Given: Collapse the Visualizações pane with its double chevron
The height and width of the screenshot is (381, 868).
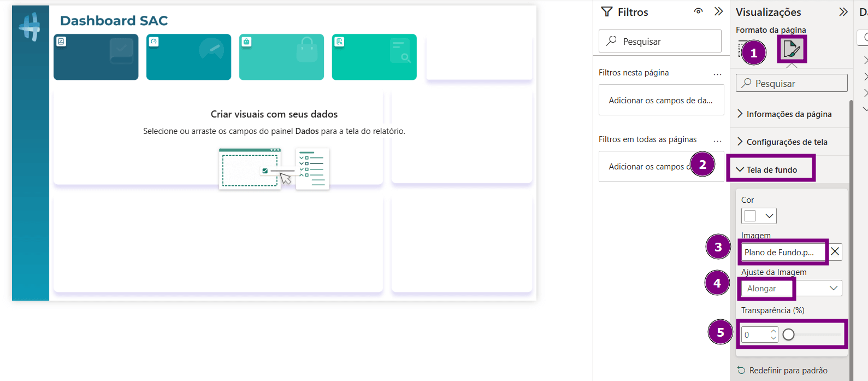Looking at the screenshot, I should click(843, 11).
